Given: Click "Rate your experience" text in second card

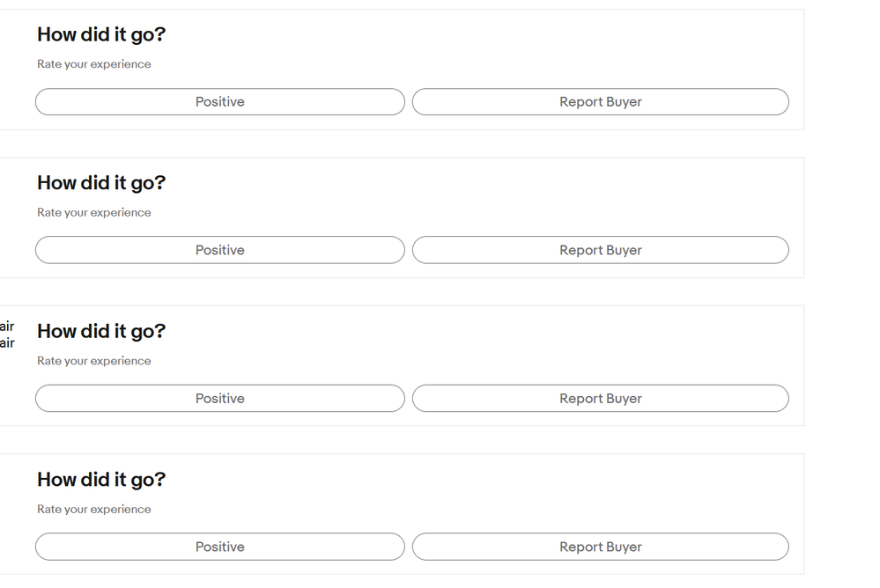Looking at the screenshot, I should click(x=94, y=213).
